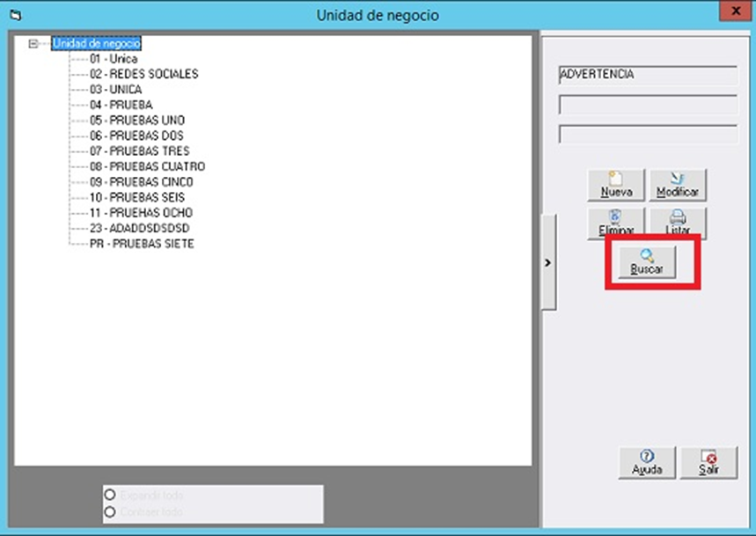Viewport: 756px width, 536px height.
Task: Select the PR - PRUEBAS SIETE item
Action: 141,243
